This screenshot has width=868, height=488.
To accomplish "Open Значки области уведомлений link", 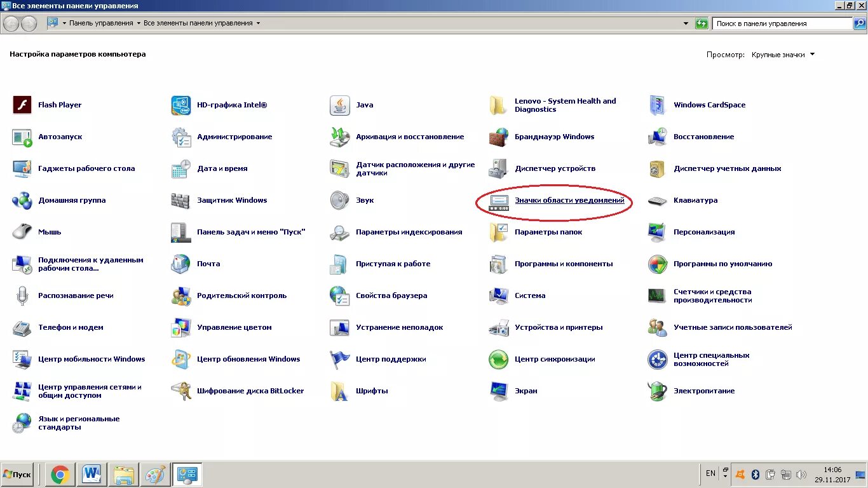I will [569, 200].
